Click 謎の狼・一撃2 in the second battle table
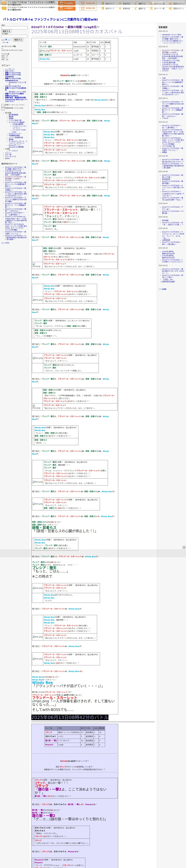186x868 pixels. (x=51, y=741)
